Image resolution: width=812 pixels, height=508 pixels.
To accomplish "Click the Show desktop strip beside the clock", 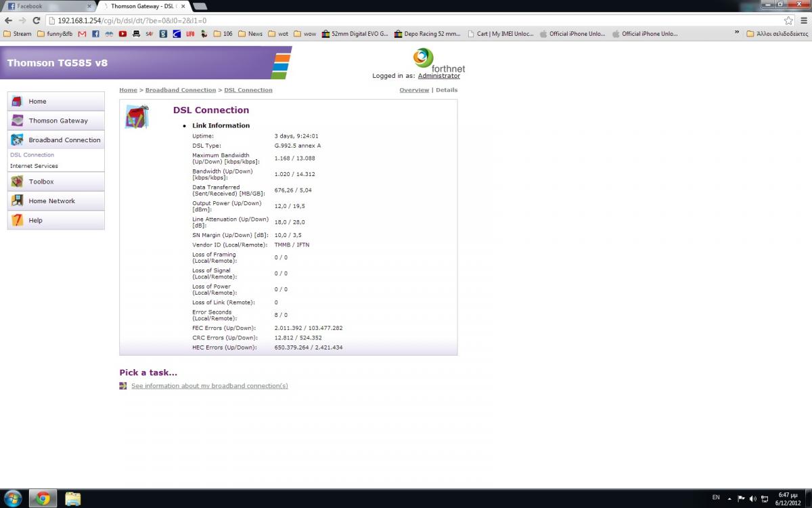I will 807,499.
